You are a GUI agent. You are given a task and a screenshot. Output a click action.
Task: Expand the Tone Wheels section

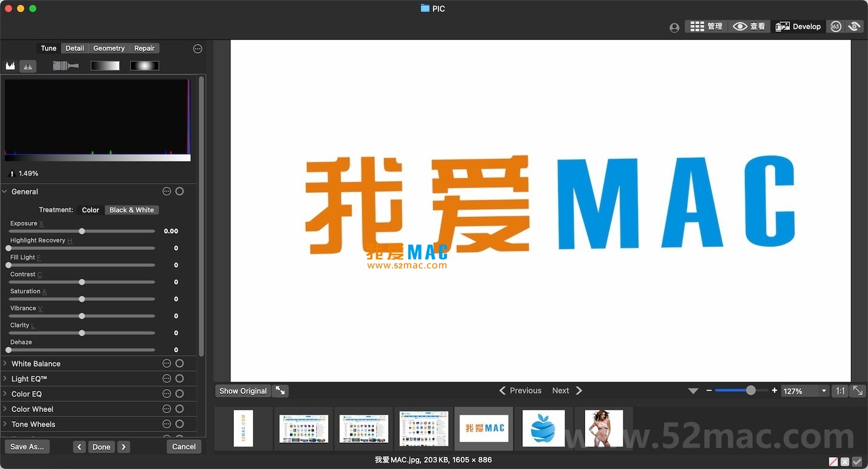tap(5, 424)
